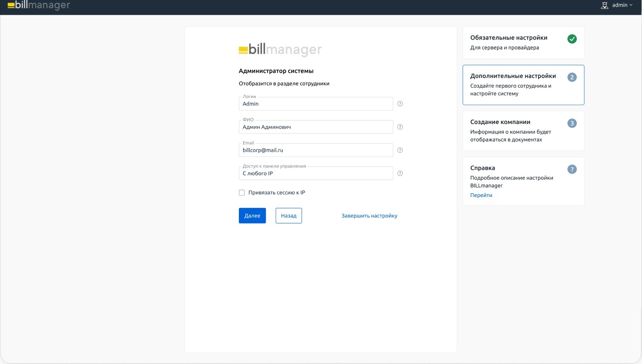Image resolution: width=642 pixels, height=364 pixels.
Task: Click the Подробное описание настройки BILLmanager text
Action: point(512,182)
